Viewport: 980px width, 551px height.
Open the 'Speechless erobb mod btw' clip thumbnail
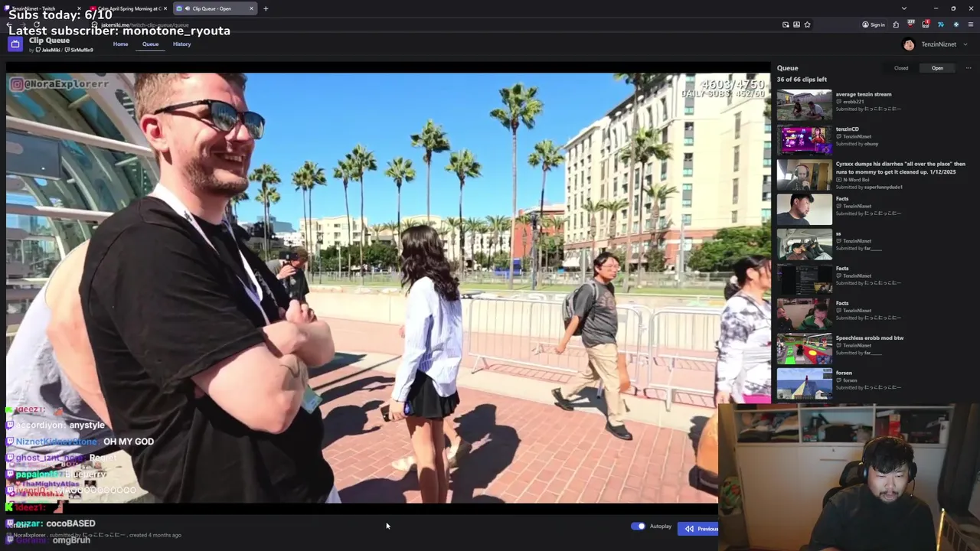pyautogui.click(x=804, y=349)
